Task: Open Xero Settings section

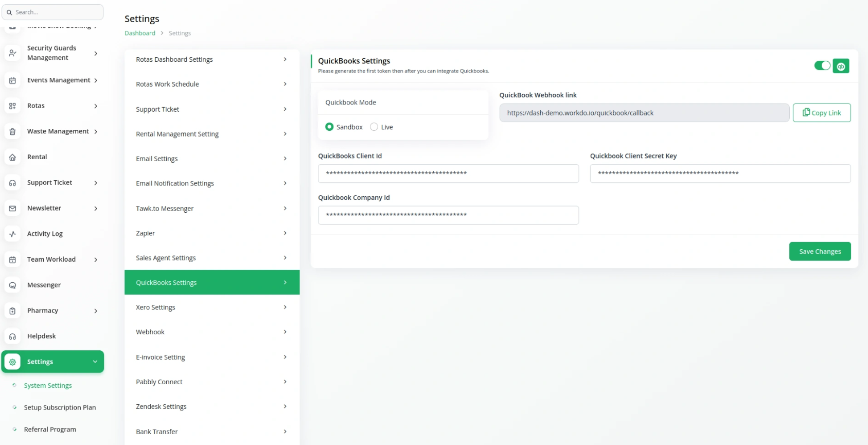Action: [212, 307]
